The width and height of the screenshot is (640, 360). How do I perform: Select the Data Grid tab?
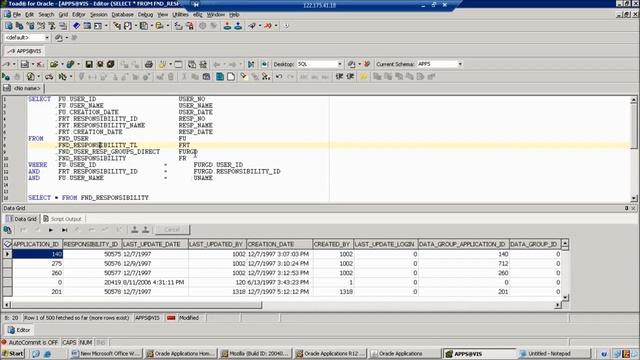(x=22, y=219)
